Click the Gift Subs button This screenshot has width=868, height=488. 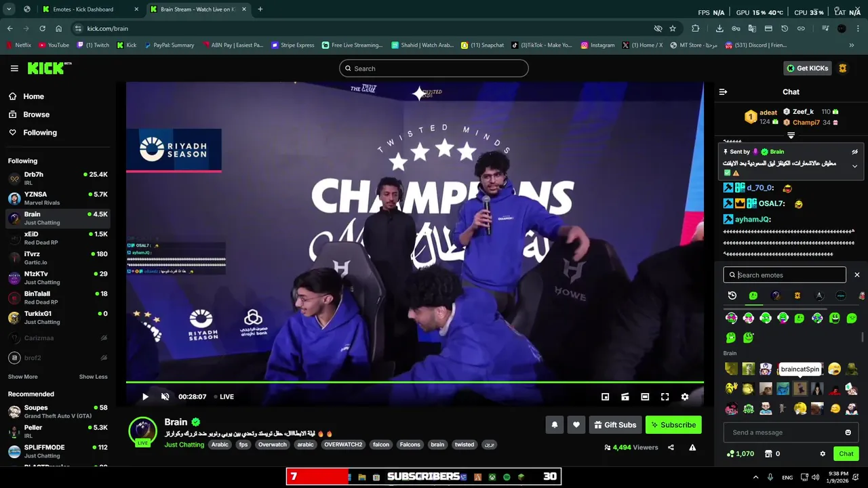coord(615,425)
